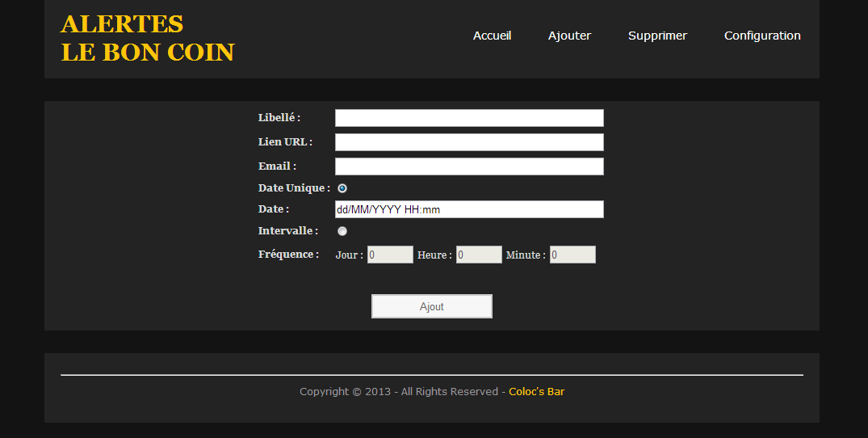The height and width of the screenshot is (438, 868).
Task: Focus the Email input field
Action: coord(469,166)
